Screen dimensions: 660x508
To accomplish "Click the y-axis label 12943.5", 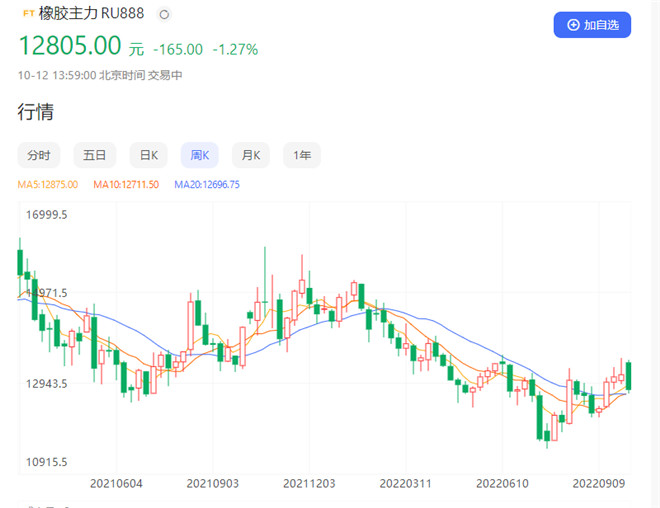I will (x=46, y=383).
